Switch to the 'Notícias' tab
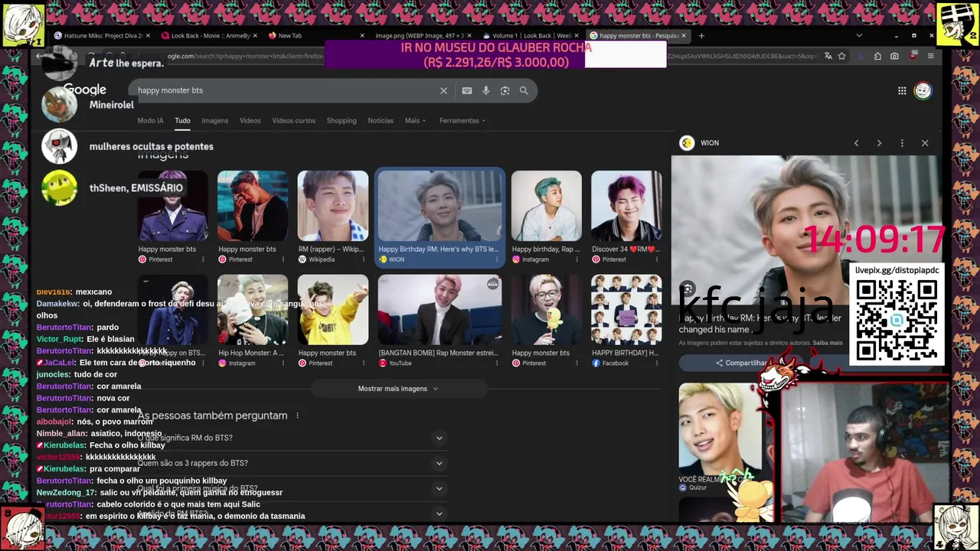This screenshot has height=551, width=980. tap(381, 120)
